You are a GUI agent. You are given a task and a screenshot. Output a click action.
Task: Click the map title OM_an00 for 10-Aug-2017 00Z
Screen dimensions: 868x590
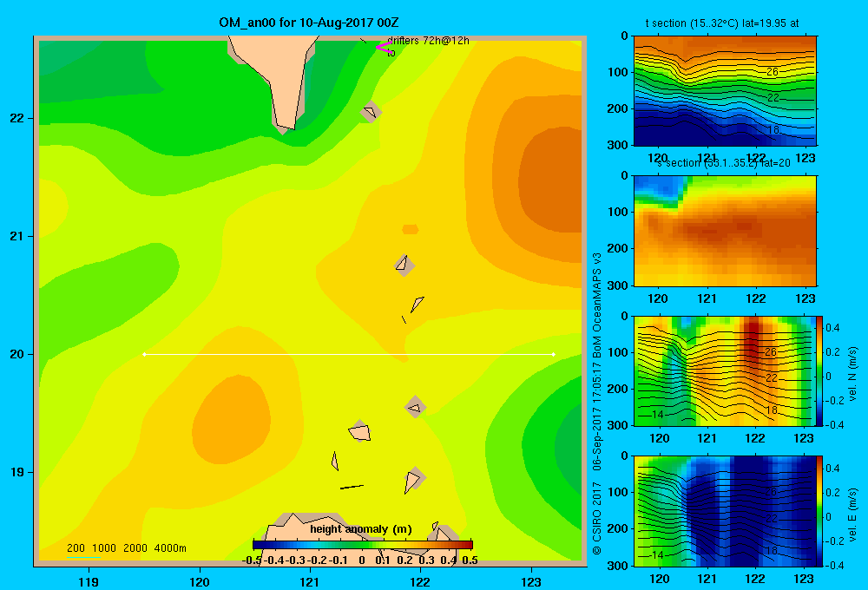[309, 23]
